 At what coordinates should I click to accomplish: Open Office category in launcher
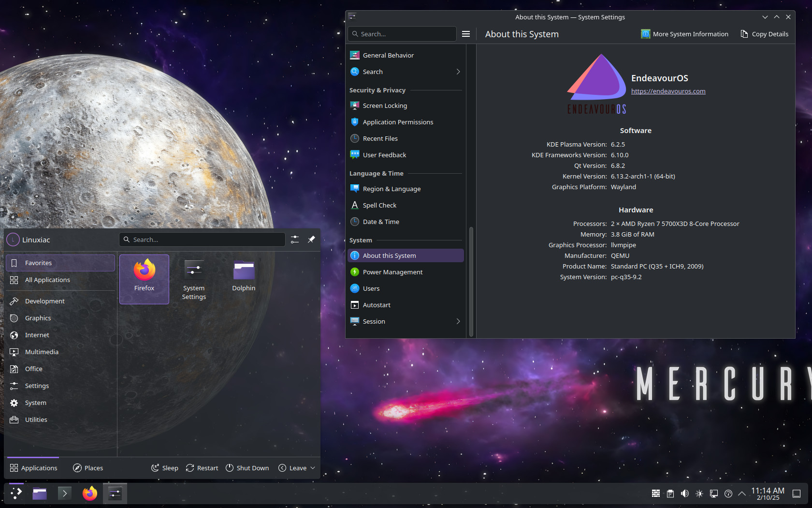point(60,369)
